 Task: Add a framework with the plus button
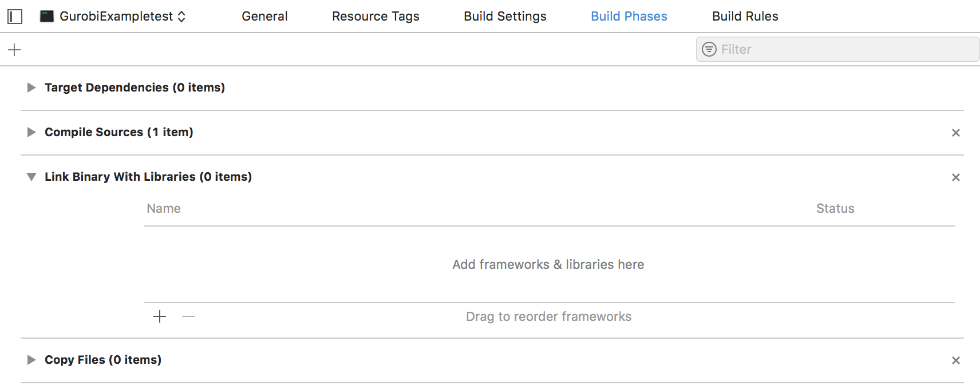tap(160, 316)
